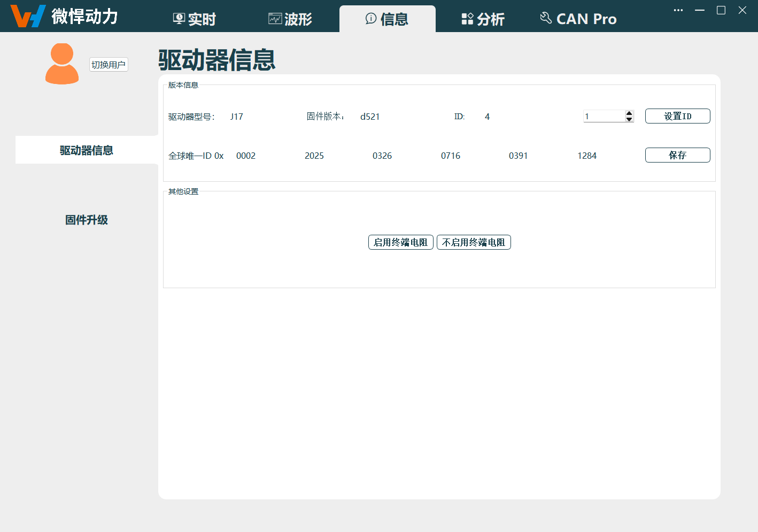758x532 pixels.
Task: Click the wrench icon next to CAN Pro
Action: [546, 17]
